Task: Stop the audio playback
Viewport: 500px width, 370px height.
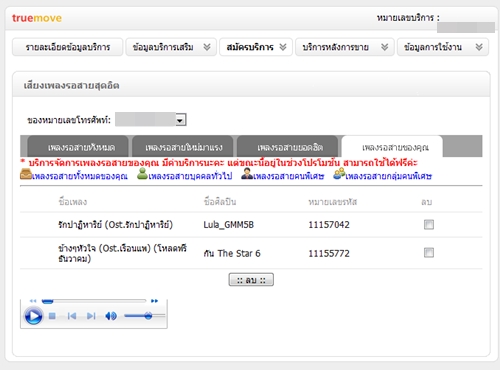Action: click(52, 316)
